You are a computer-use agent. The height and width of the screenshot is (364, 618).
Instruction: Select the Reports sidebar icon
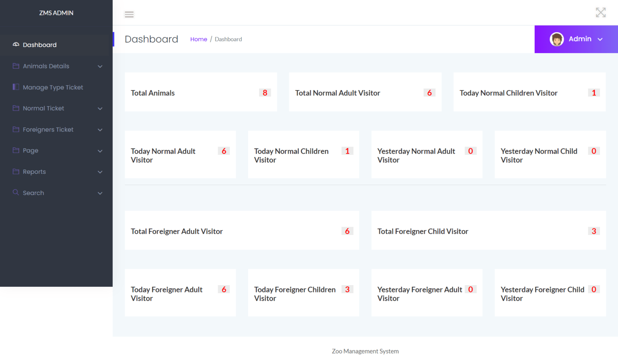coord(15,171)
